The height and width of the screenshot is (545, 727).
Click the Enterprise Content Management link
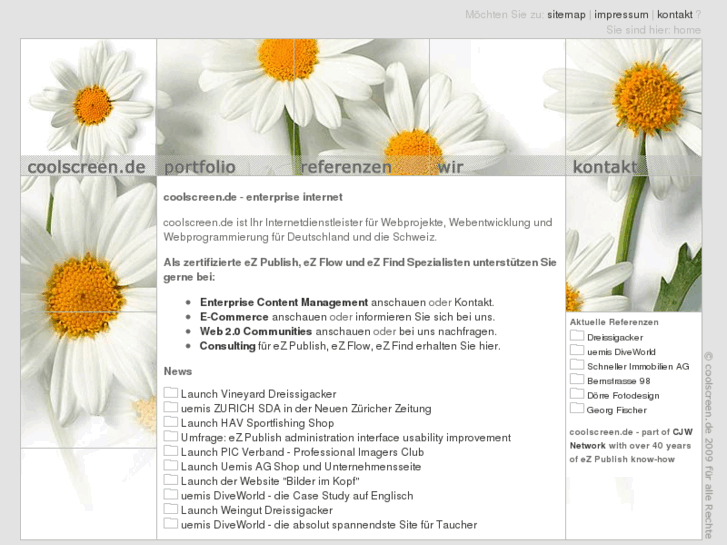click(284, 302)
